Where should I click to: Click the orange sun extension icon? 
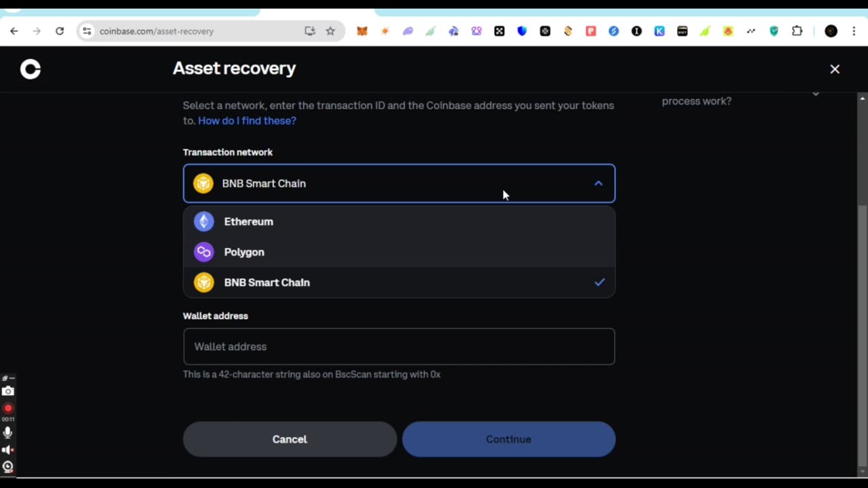(385, 31)
